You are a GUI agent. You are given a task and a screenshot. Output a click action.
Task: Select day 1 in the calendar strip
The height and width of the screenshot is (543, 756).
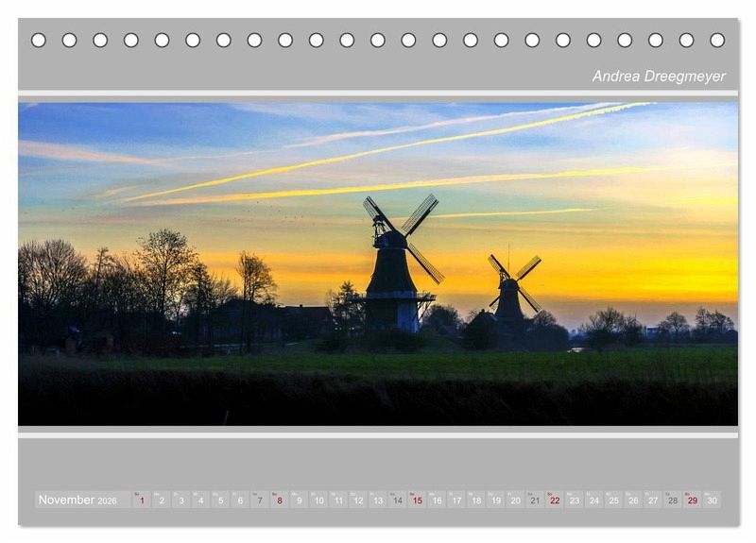(142, 500)
